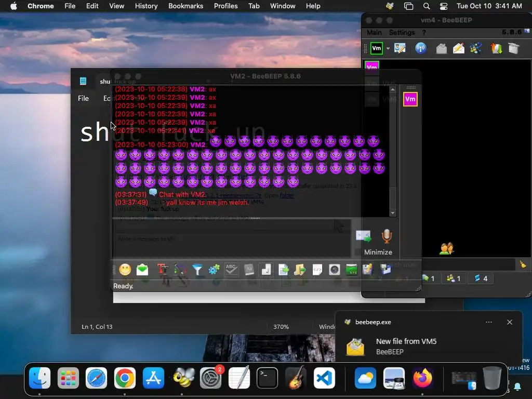Viewport: 532px width, 399px height.
Task: Open System Settings with the badge in Dock
Action: pyautogui.click(x=211, y=378)
